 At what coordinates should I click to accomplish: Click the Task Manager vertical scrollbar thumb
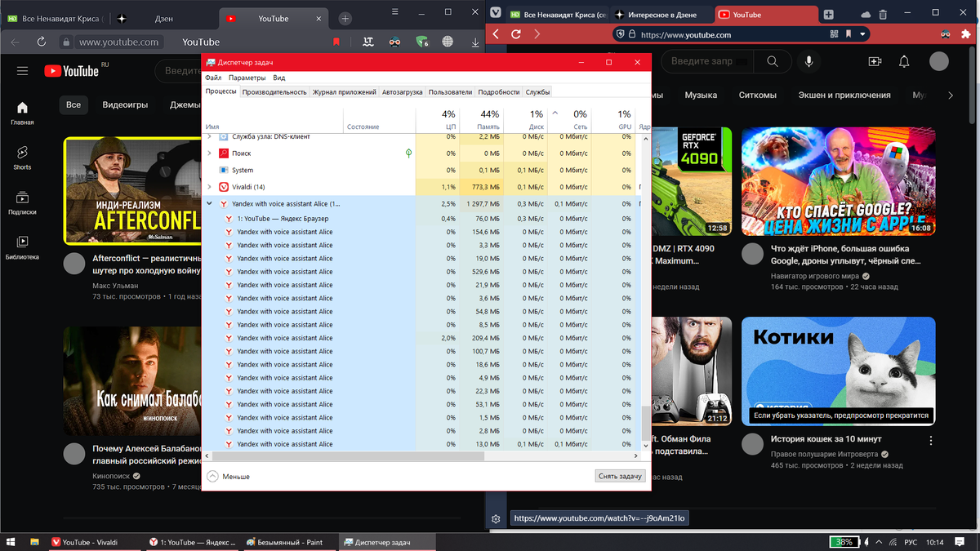645,424
